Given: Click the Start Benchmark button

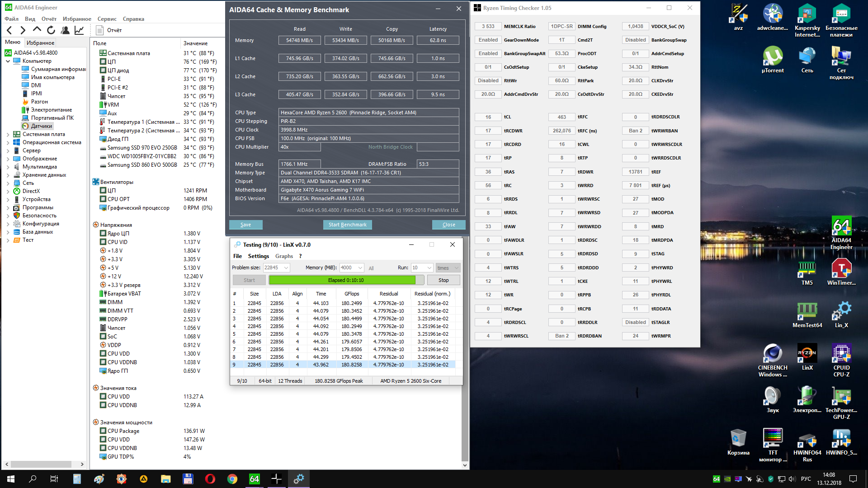Looking at the screenshot, I should (347, 225).
